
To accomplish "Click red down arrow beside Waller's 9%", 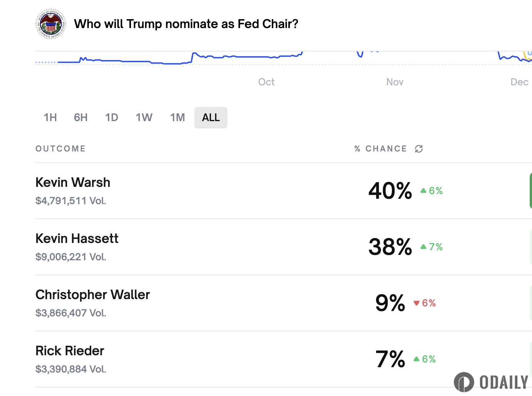I will tap(417, 303).
